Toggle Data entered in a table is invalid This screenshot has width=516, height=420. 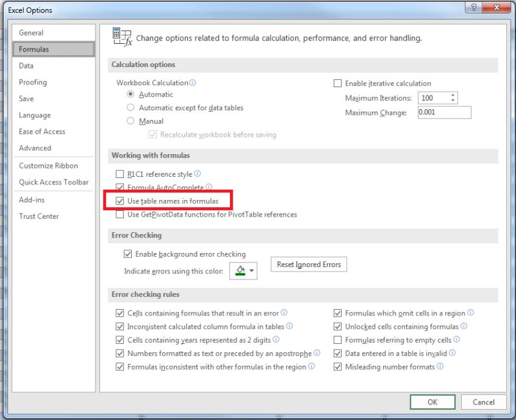click(338, 354)
